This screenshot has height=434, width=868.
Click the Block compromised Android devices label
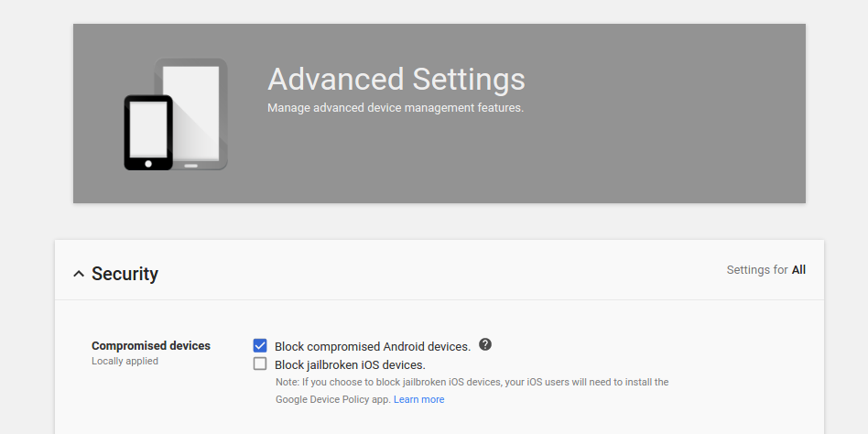click(x=372, y=346)
